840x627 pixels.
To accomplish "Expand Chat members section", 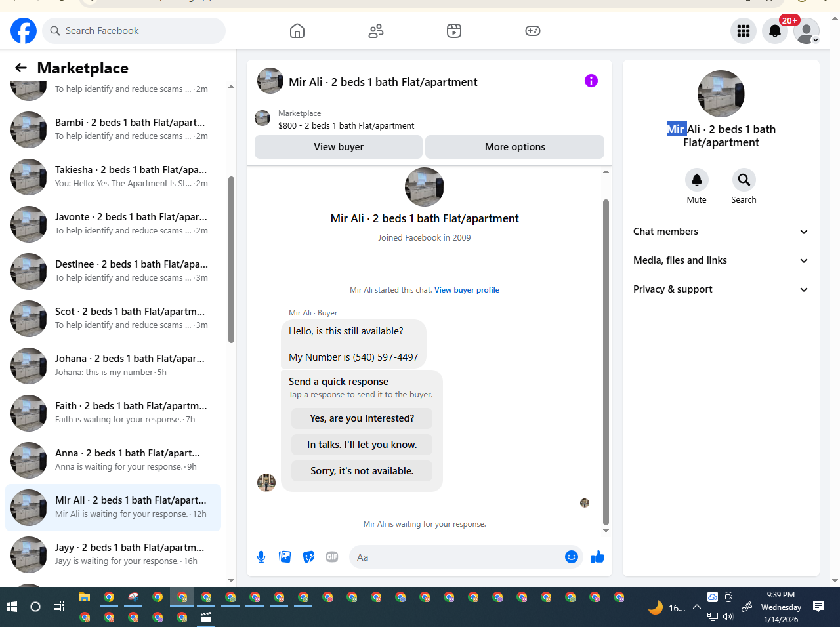I will [721, 232].
